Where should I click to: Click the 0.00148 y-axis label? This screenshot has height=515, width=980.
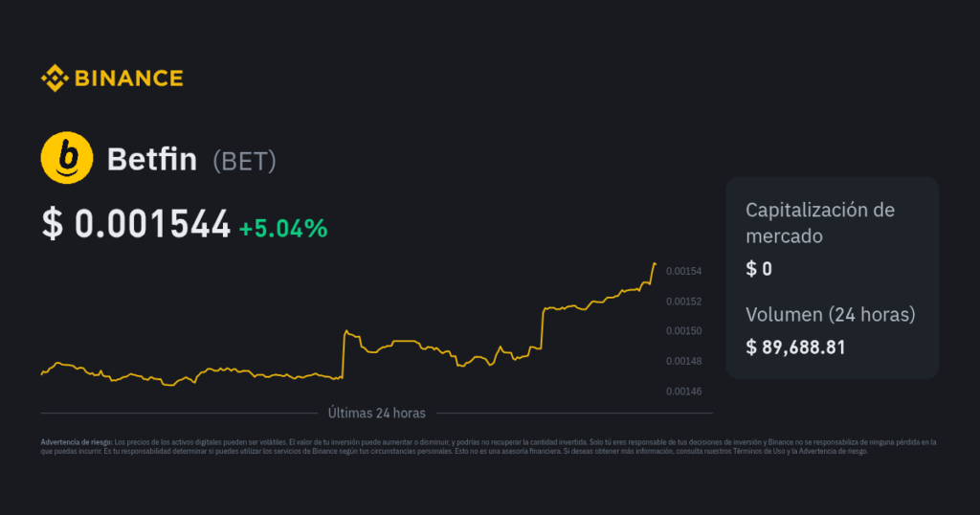coord(683,361)
